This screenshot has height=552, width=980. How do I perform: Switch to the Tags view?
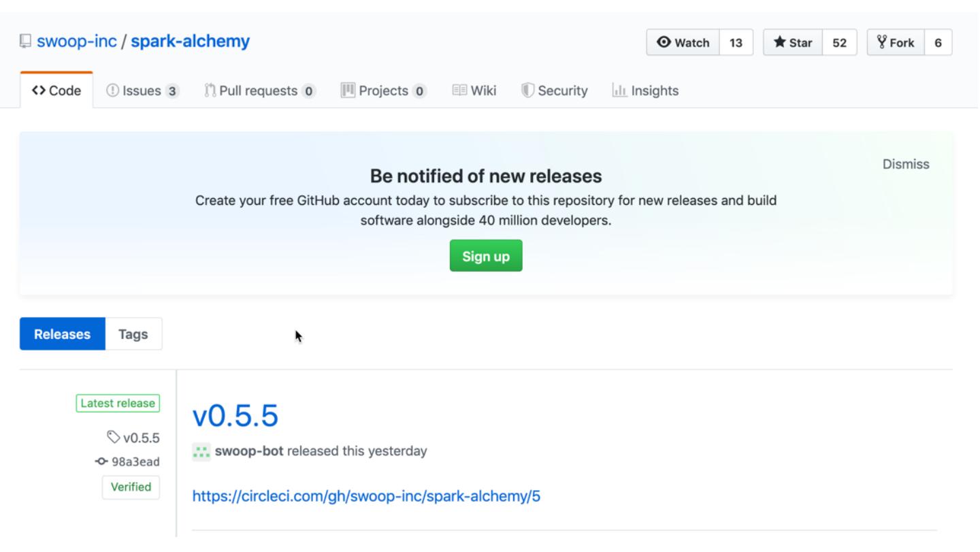133,334
